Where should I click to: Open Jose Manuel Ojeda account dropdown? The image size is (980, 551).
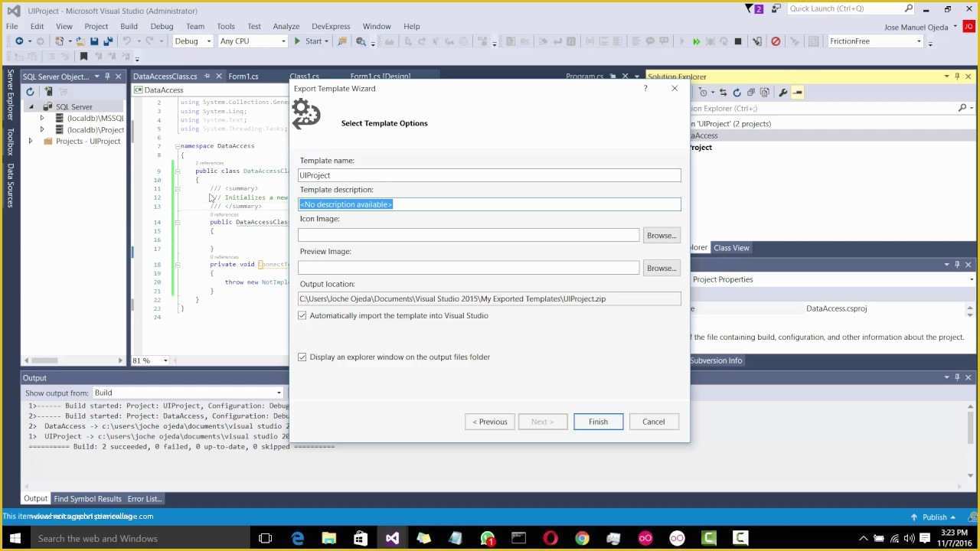click(x=954, y=28)
